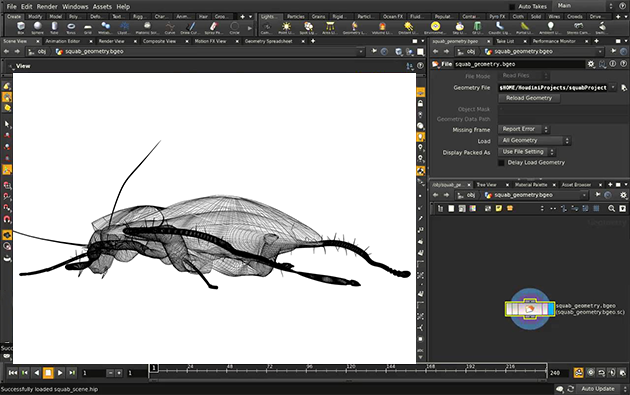This screenshot has width=630, height=395.
Task: Enable the Auto Takes checkbox
Action: pyautogui.click(x=512, y=6)
